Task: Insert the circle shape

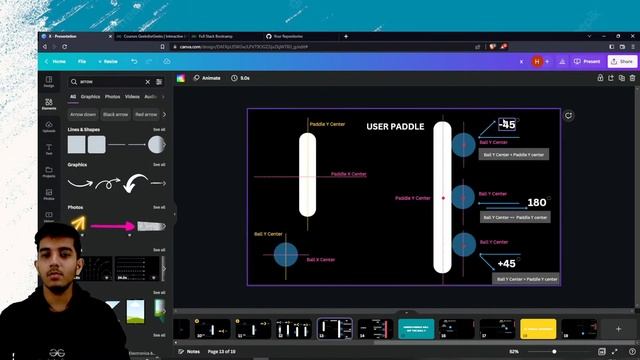Action: point(156,144)
